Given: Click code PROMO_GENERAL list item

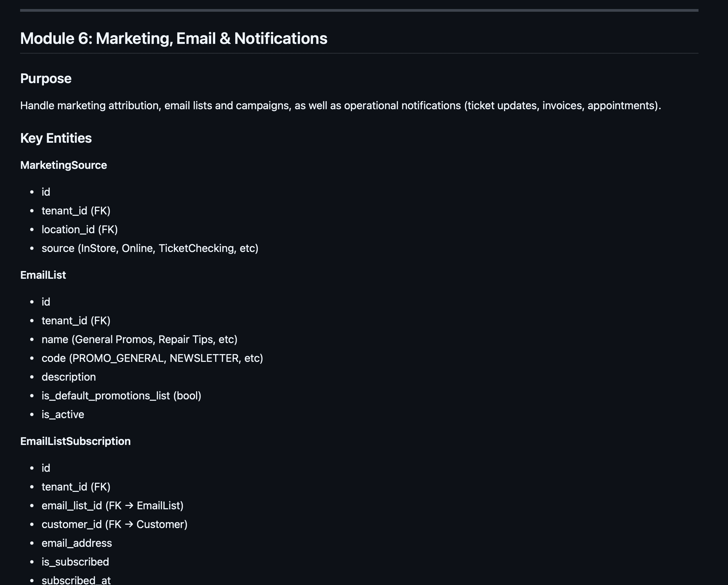Looking at the screenshot, I should (152, 358).
